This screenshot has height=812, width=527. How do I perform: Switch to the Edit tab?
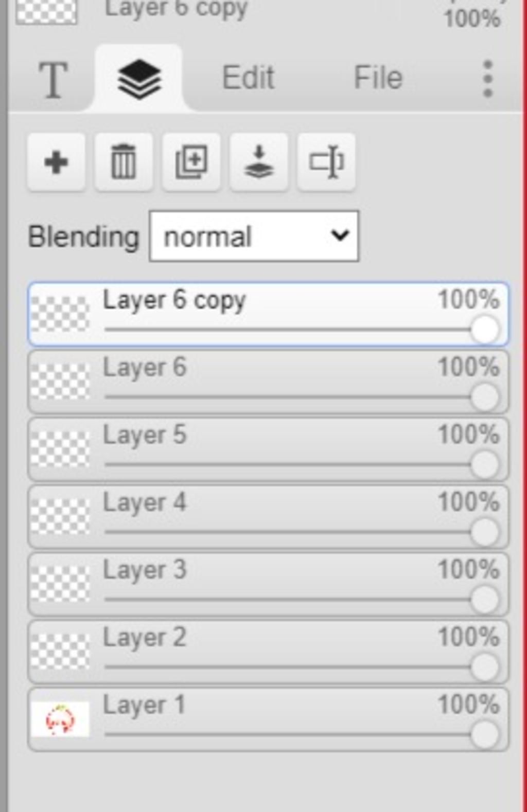coord(248,78)
